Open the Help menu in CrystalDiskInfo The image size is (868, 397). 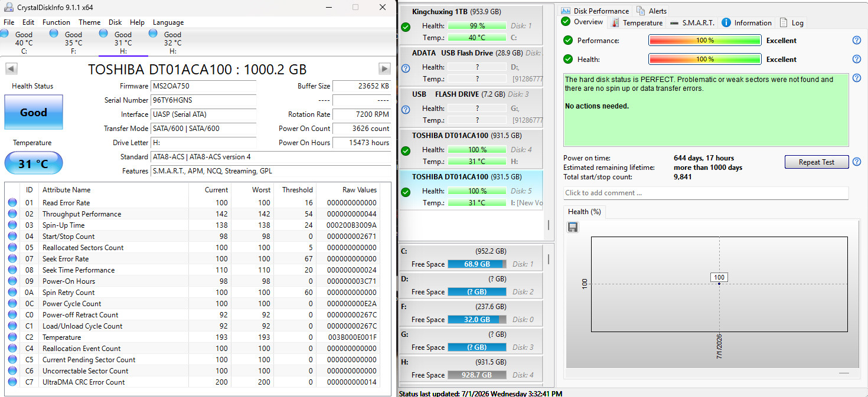tap(137, 22)
